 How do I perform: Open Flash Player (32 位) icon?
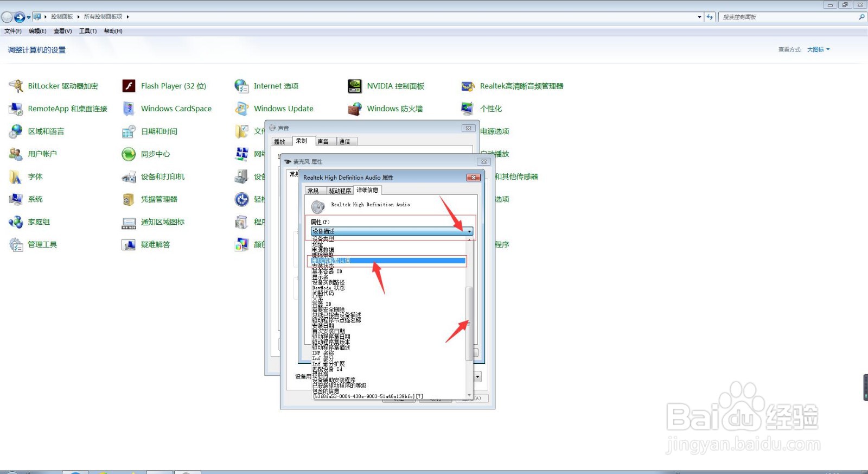(x=129, y=86)
